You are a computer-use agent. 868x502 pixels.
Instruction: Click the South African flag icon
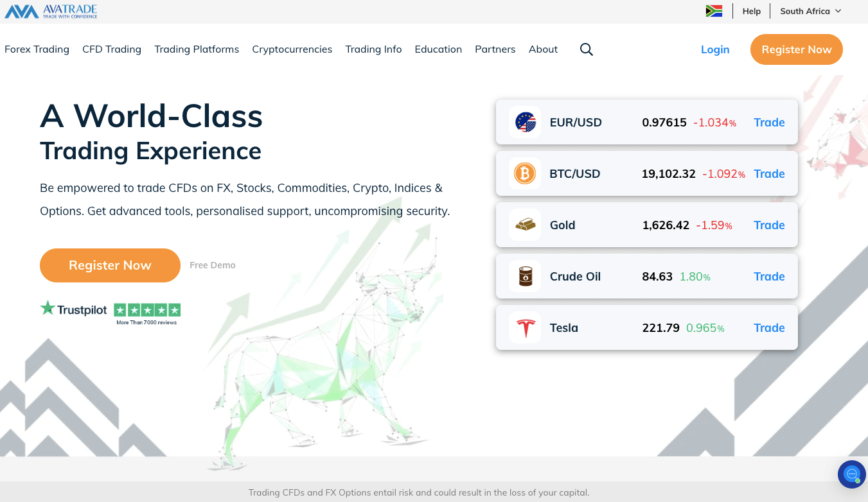pos(714,11)
